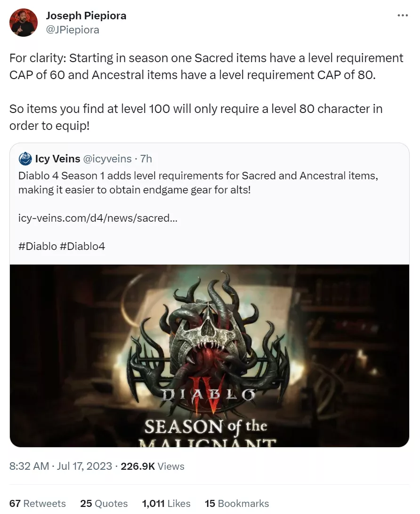The image size is (420, 514).
Task: Open the 226.9K Views analytics
Action: pos(153,466)
